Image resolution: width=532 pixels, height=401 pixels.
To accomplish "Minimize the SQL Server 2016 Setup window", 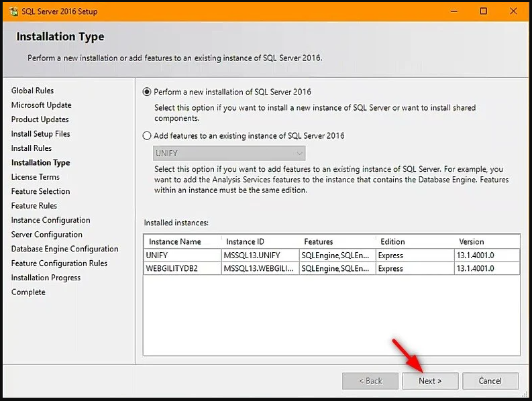I will click(x=451, y=11).
